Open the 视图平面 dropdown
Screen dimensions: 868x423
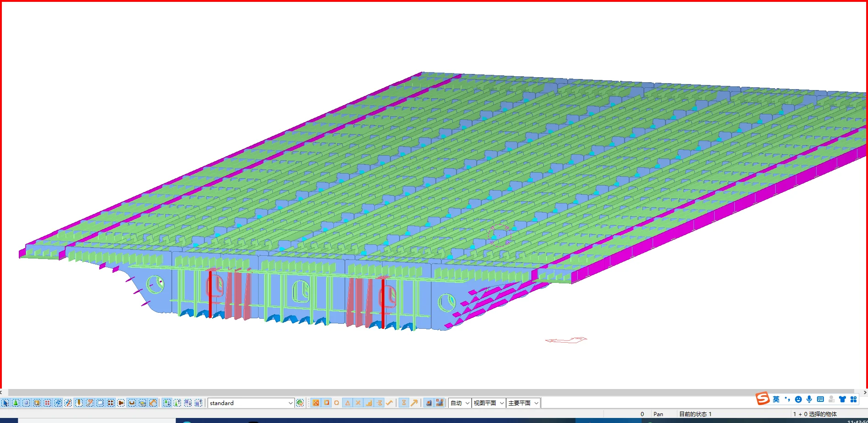click(x=489, y=403)
